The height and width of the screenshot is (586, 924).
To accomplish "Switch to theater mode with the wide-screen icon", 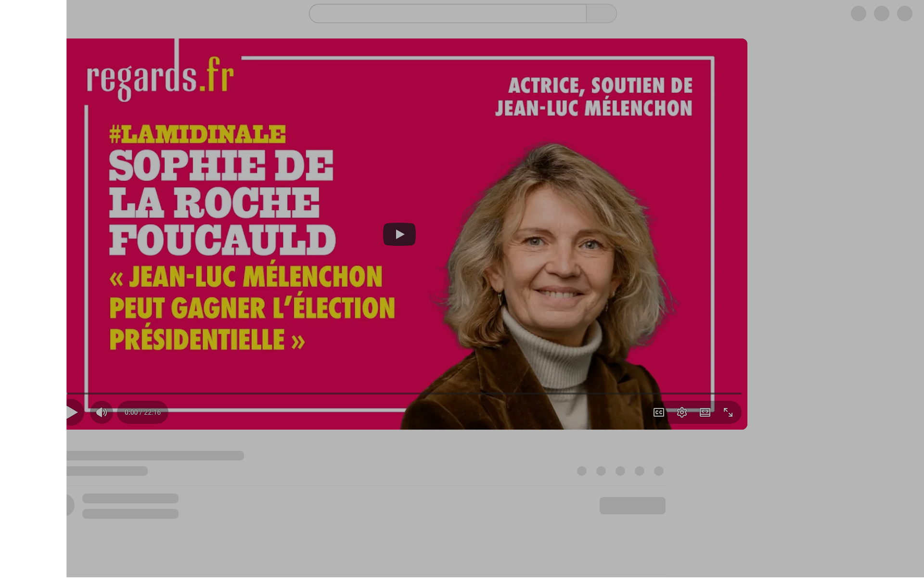I will pos(705,412).
